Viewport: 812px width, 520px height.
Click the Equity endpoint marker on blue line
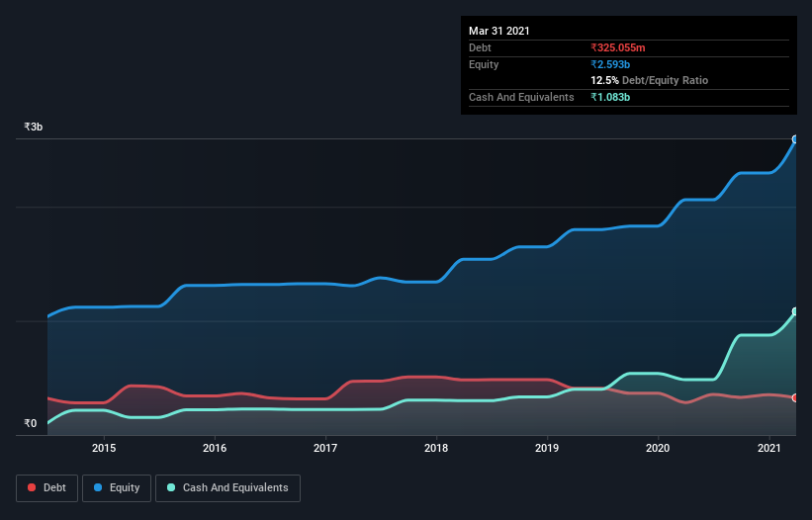pos(795,139)
